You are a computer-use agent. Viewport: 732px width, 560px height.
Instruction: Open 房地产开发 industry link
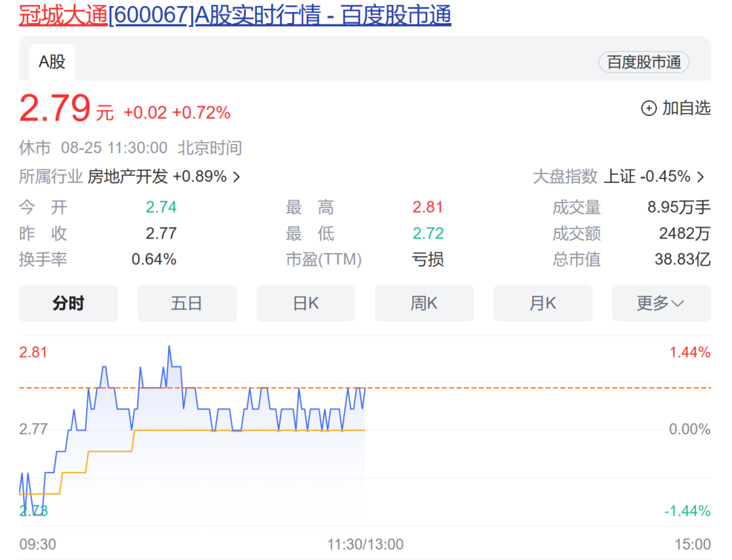pos(127,176)
